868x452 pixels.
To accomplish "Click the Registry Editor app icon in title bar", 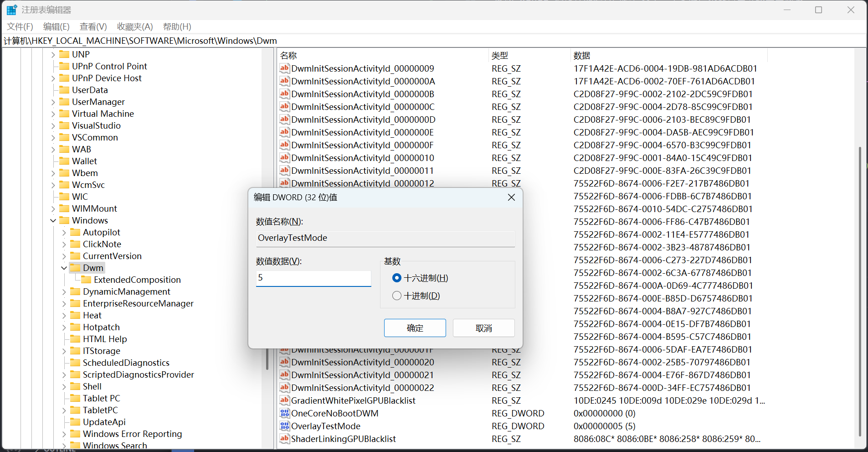I will (11, 10).
